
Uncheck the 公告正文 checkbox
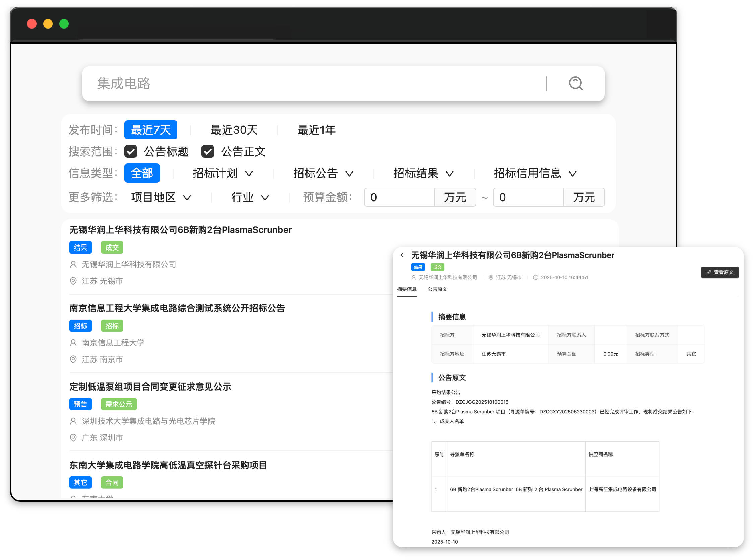208,151
